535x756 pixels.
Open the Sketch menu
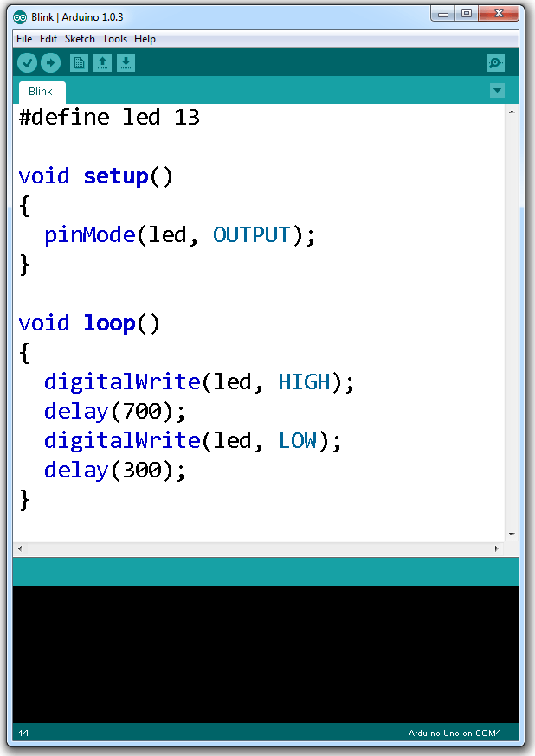[x=80, y=39]
